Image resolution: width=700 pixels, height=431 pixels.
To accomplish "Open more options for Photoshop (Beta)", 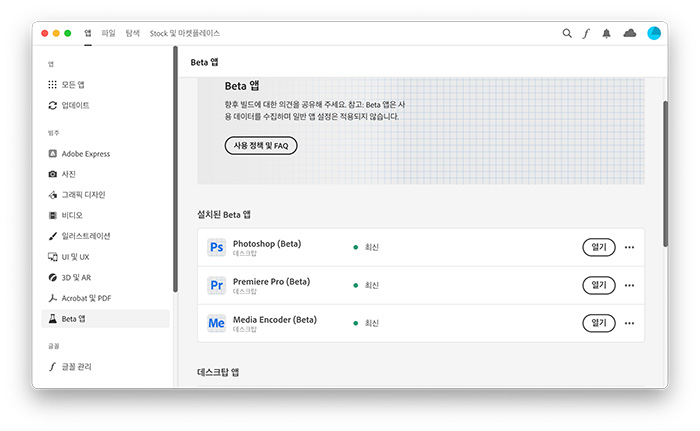I will (629, 247).
